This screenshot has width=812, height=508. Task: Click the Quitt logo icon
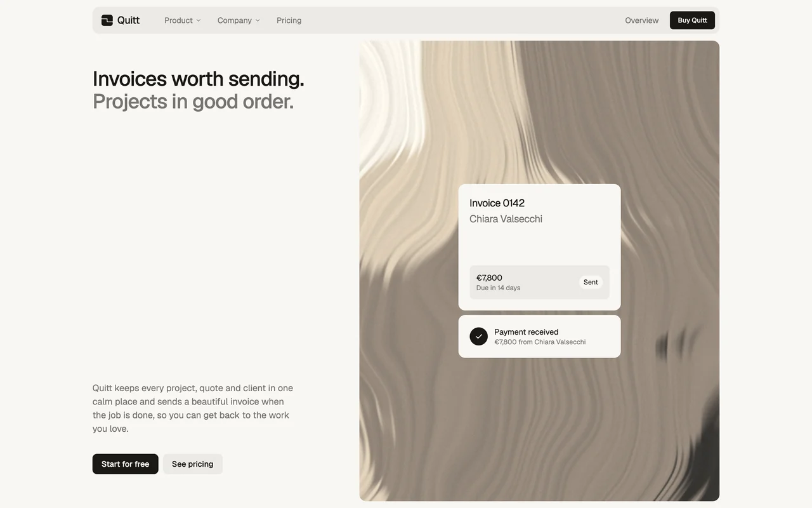pos(107,20)
